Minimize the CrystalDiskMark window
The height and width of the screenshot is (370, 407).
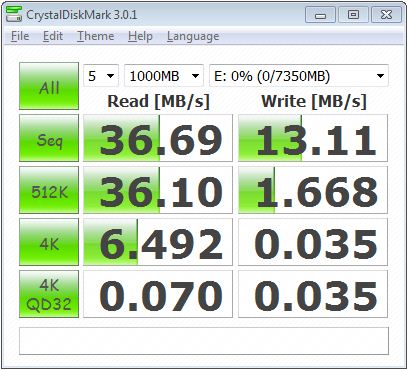[x=320, y=15]
